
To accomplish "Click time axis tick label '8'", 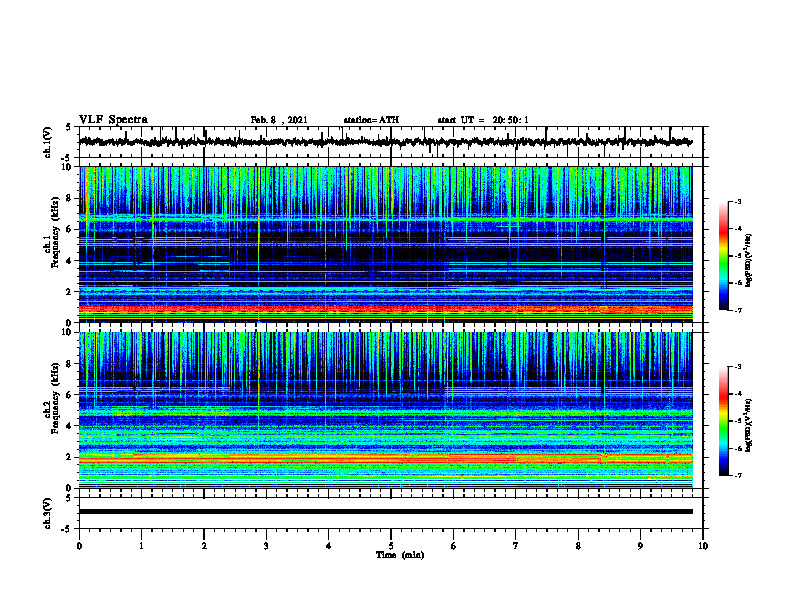I will tap(578, 546).
